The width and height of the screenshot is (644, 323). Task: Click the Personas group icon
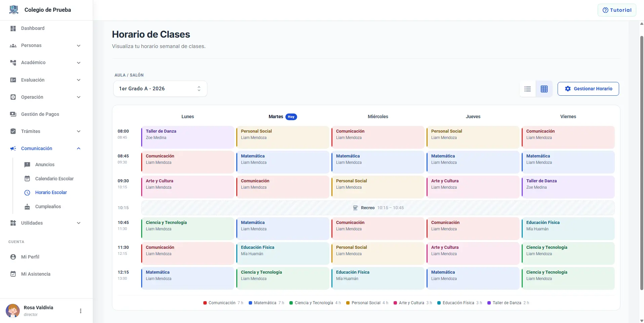[13, 46]
